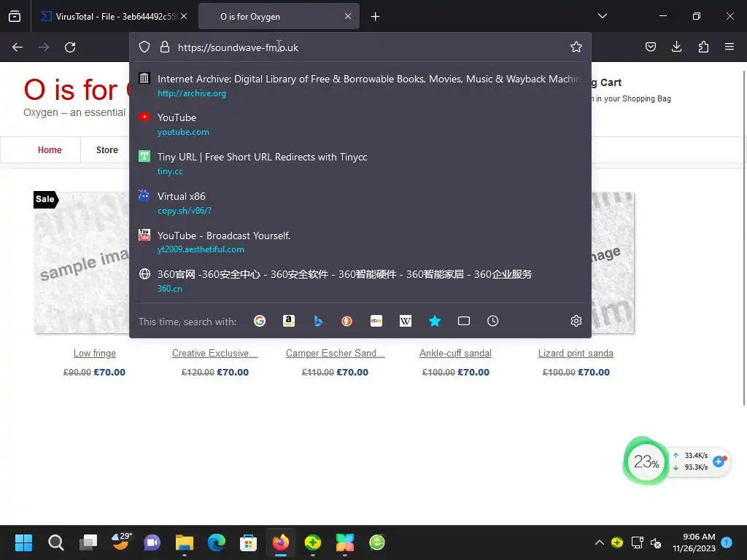Choose Tiny URL tiny.cc suggestion
747x560 pixels.
(360, 163)
